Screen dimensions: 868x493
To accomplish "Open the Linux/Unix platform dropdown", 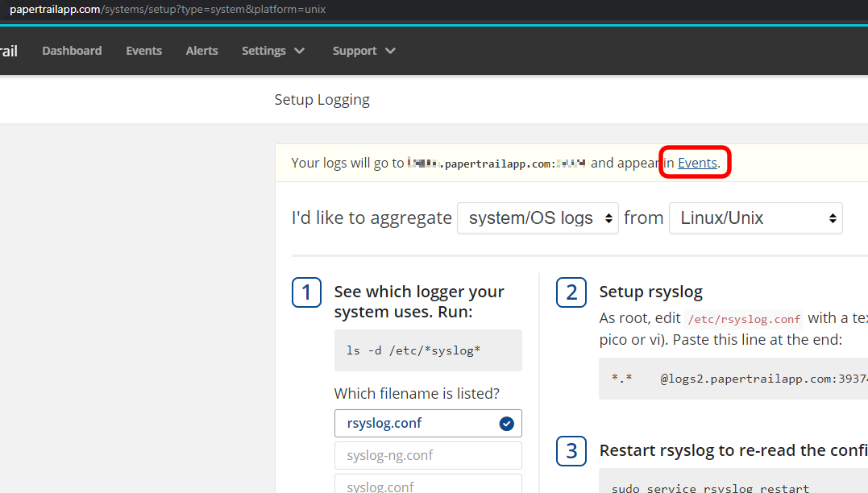I will pyautogui.click(x=756, y=218).
